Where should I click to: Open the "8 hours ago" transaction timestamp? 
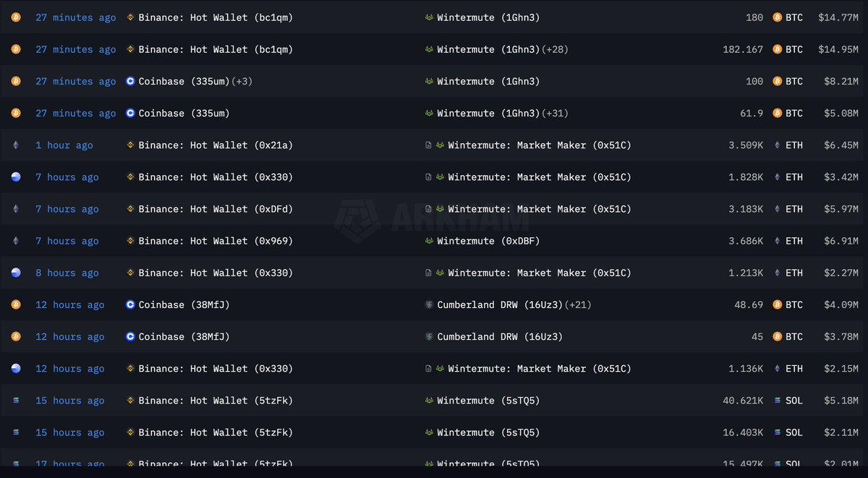click(x=67, y=273)
